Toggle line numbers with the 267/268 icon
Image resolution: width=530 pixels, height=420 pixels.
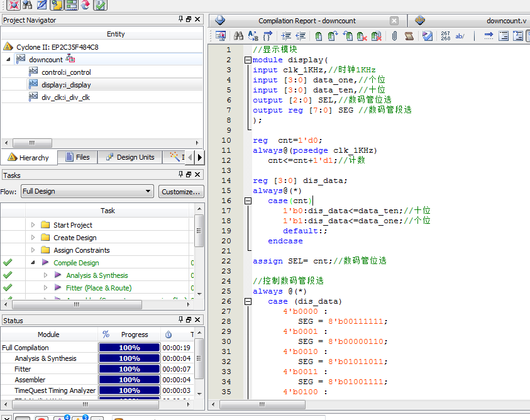[445, 36]
